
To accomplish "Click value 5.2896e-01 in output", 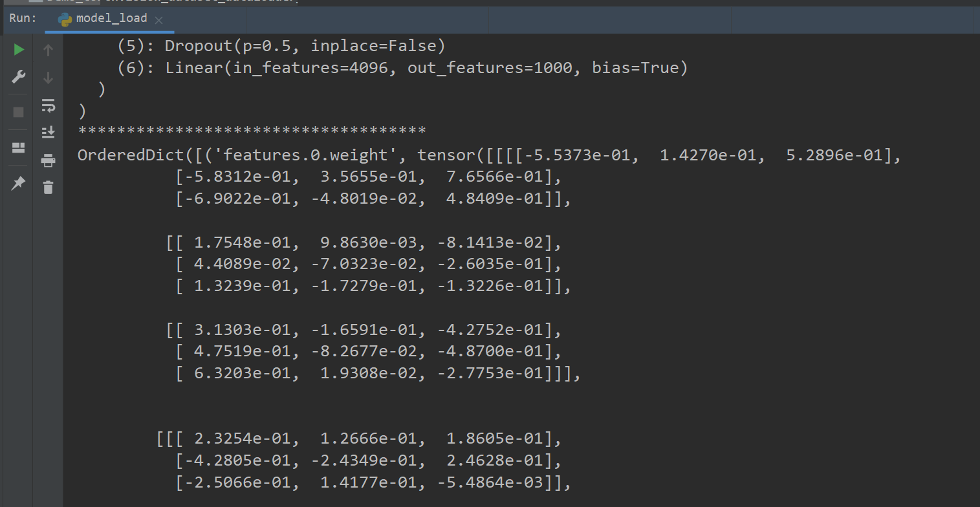I will (834, 156).
